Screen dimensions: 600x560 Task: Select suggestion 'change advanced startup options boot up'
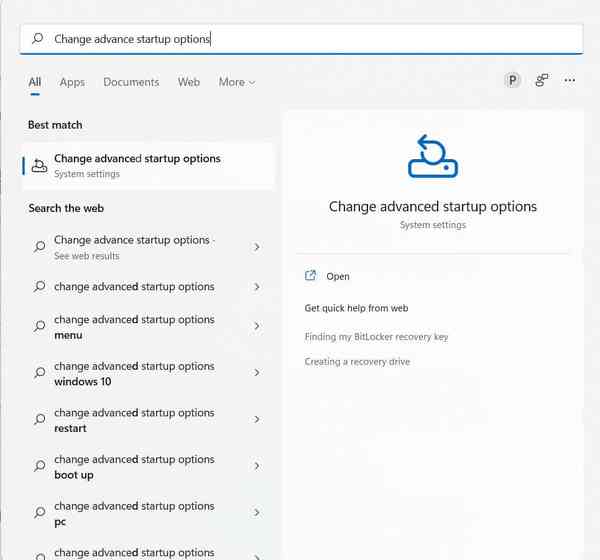pyautogui.click(x=148, y=467)
